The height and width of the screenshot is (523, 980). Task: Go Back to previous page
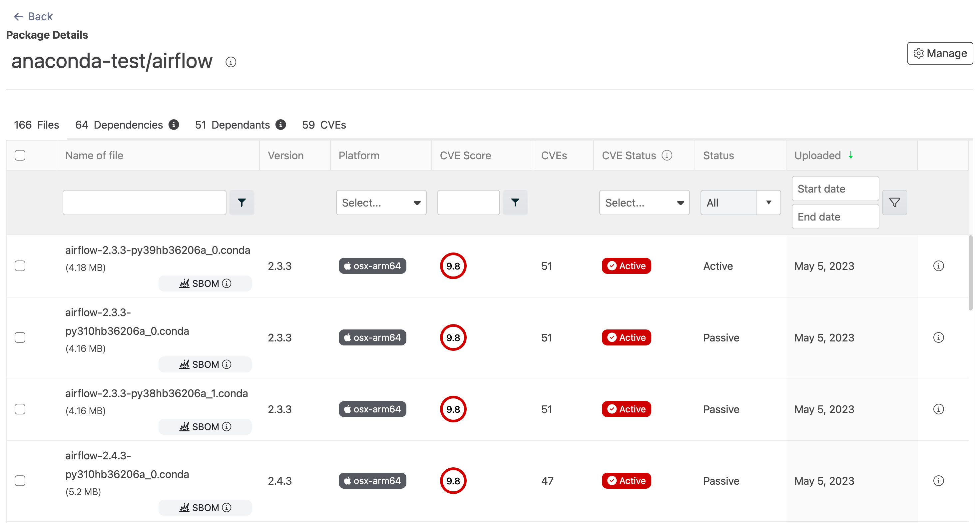33,16
